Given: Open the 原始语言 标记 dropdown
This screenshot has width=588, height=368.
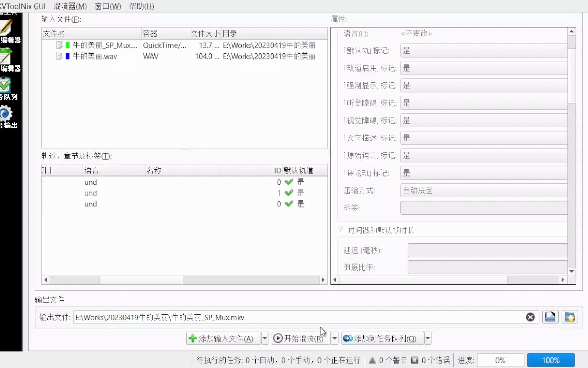Looking at the screenshot, I should click(x=484, y=155).
